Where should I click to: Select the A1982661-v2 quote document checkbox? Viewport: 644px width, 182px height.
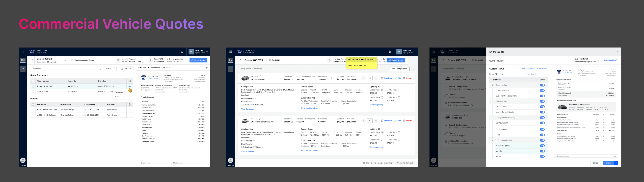point(33,92)
